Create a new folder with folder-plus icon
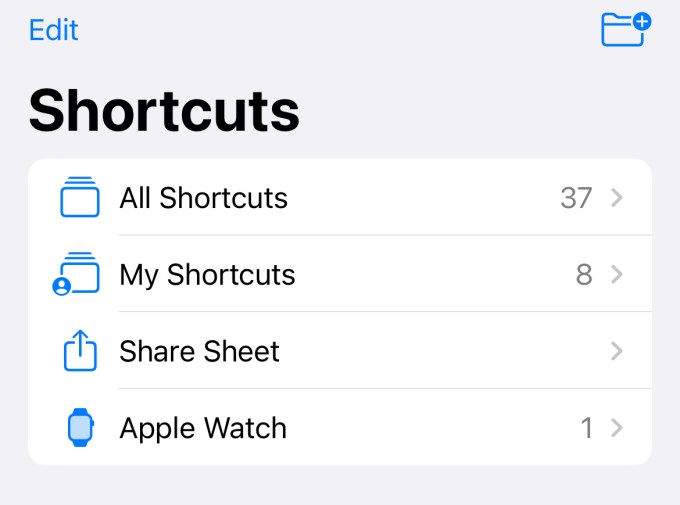Image resolution: width=680 pixels, height=505 pixels. point(626,29)
